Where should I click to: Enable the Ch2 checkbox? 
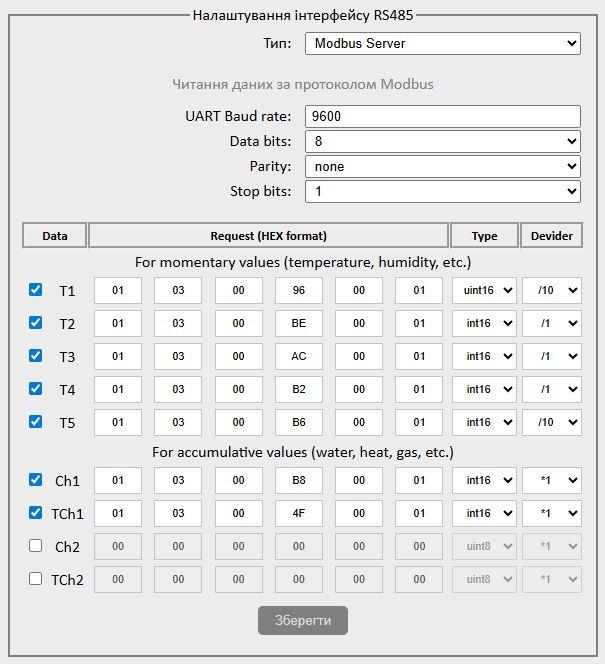(x=36, y=546)
